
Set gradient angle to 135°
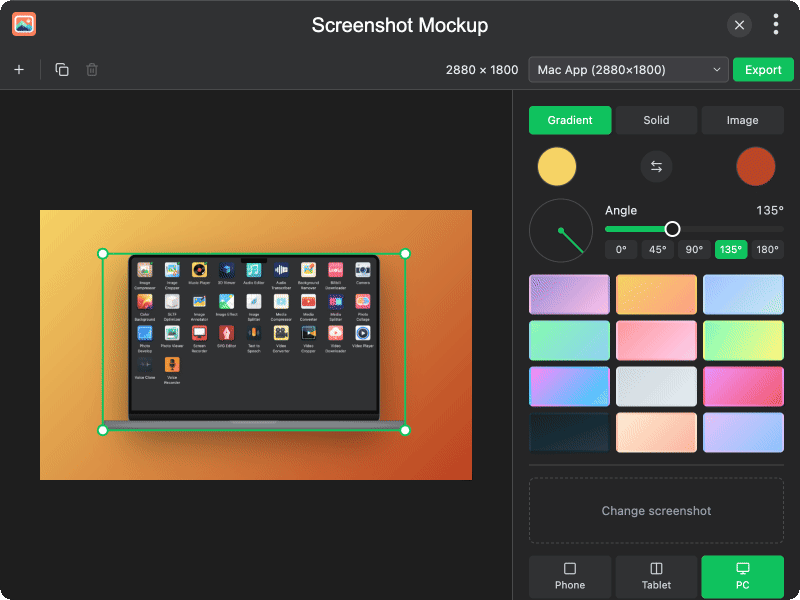[731, 249]
